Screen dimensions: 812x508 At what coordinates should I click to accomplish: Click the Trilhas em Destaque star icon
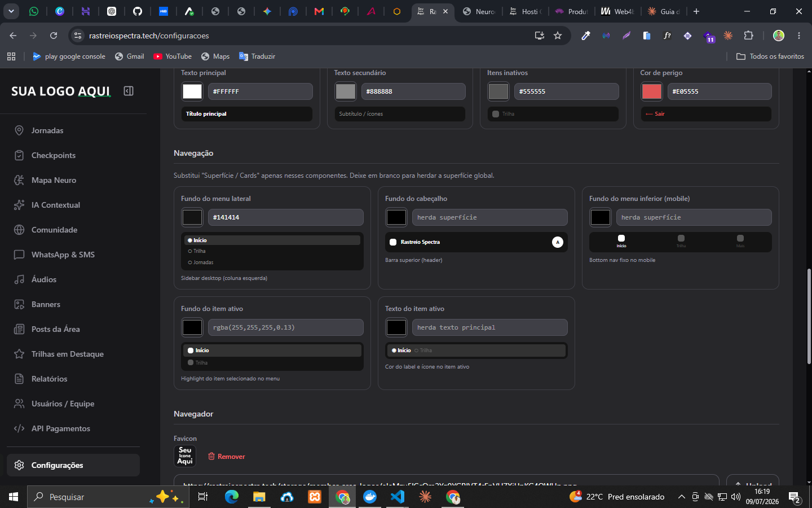[x=19, y=354]
